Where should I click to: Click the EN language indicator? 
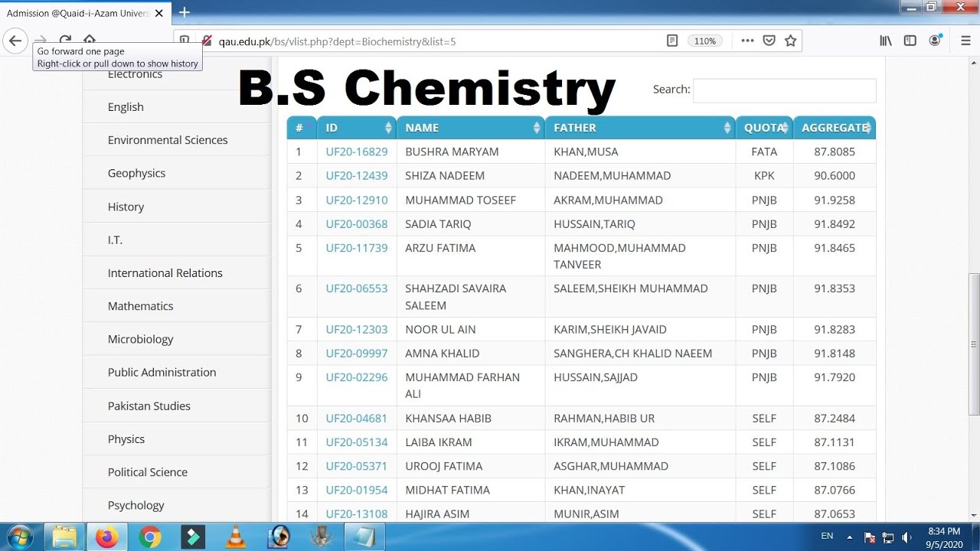pos(827,536)
